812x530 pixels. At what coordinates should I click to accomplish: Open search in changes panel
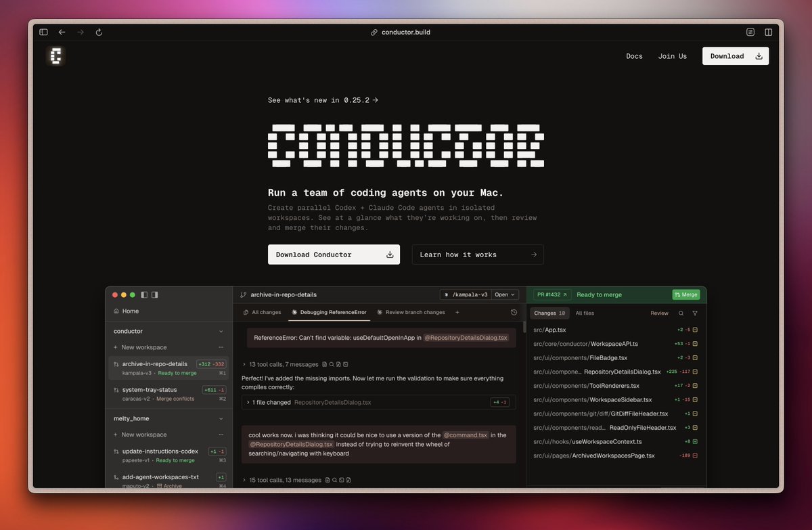[x=681, y=313]
